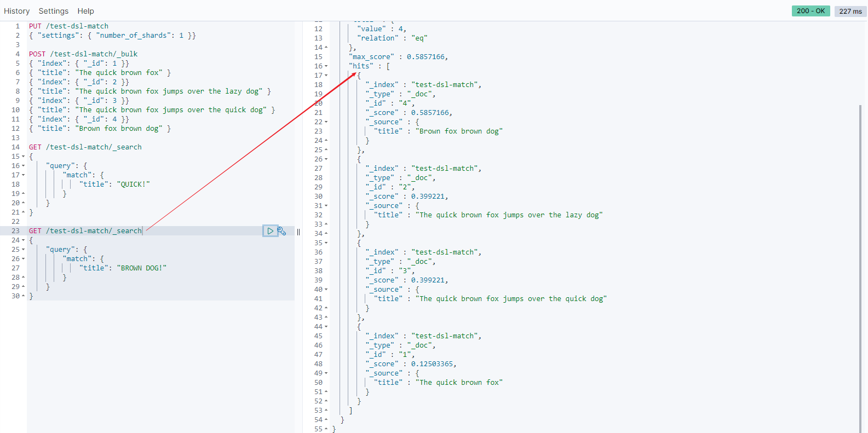This screenshot has height=433, width=868.
Task: Collapse the request body at editor line 15
Action: click(23, 157)
